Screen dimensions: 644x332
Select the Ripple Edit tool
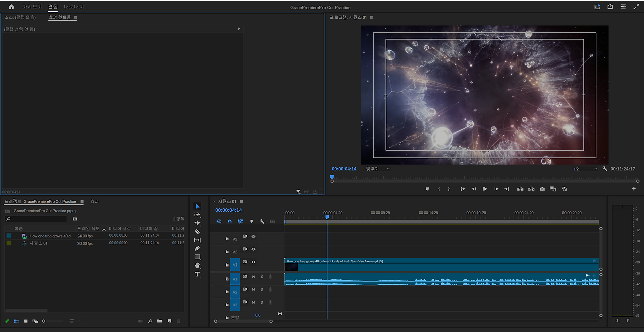(197, 223)
